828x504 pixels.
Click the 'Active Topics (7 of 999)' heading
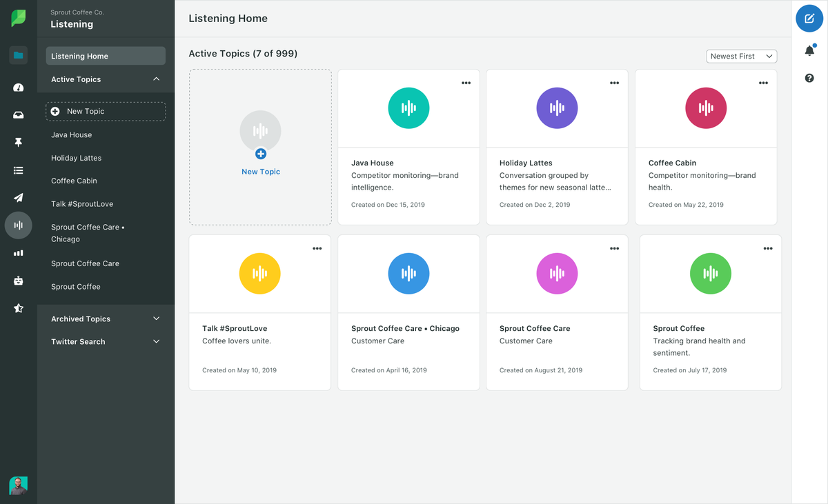243,54
